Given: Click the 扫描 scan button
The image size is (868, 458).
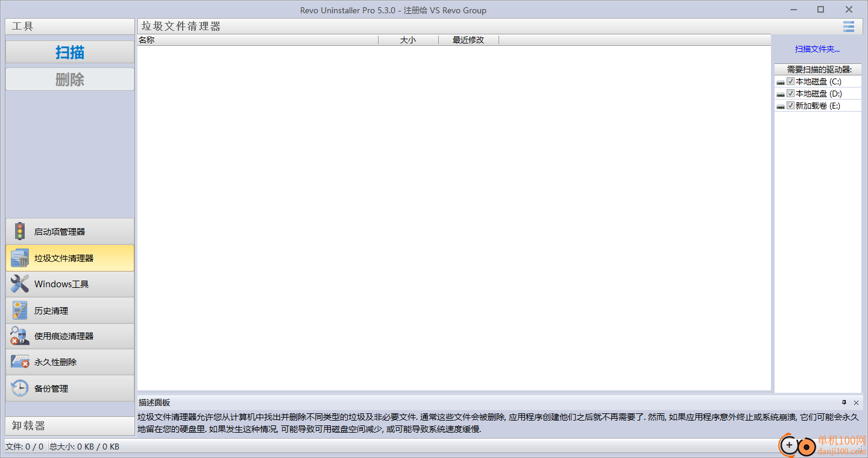Looking at the screenshot, I should point(70,52).
